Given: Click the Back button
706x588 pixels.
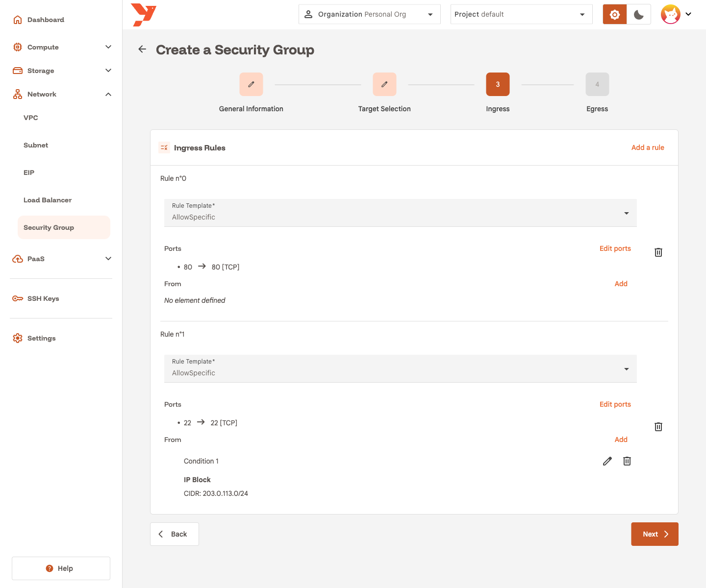Looking at the screenshot, I should [x=175, y=534].
